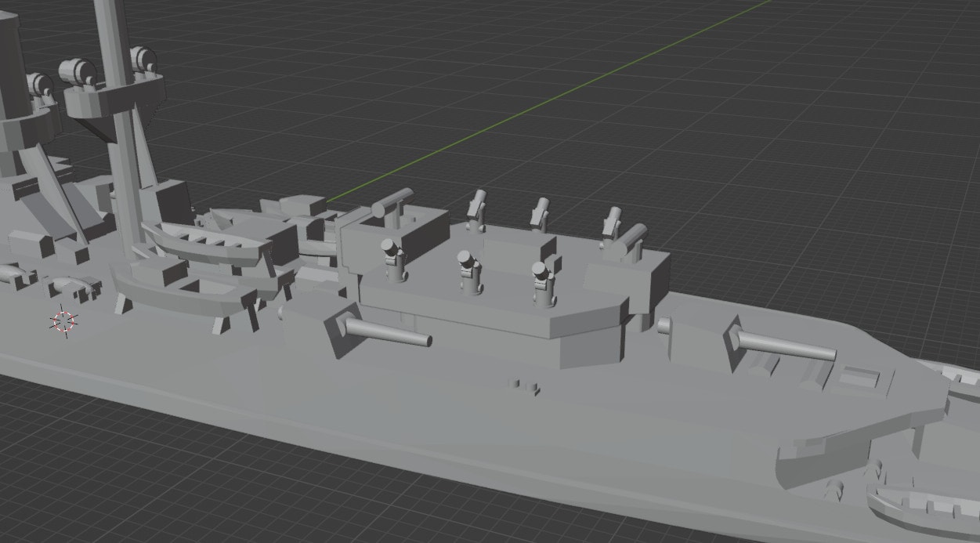Image resolution: width=980 pixels, height=543 pixels.
Task: Click the red-white 3D cursor
Action: [63, 320]
